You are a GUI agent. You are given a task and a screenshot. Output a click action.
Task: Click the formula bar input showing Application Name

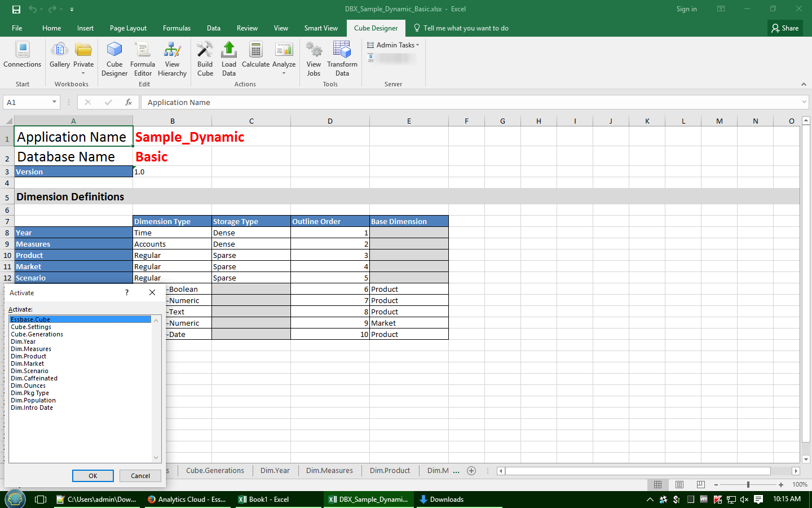474,102
